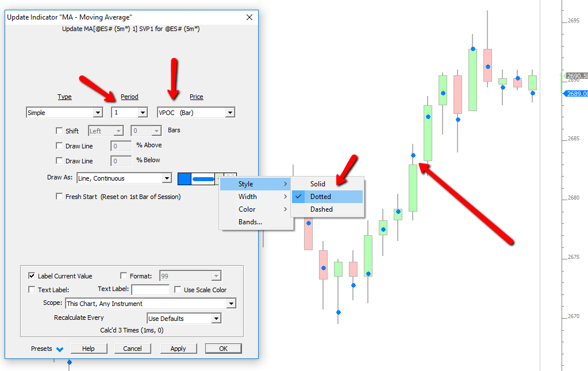Screen dimensions: 588x371
Task: Tick the Text Label checkbox
Action: tap(32, 289)
